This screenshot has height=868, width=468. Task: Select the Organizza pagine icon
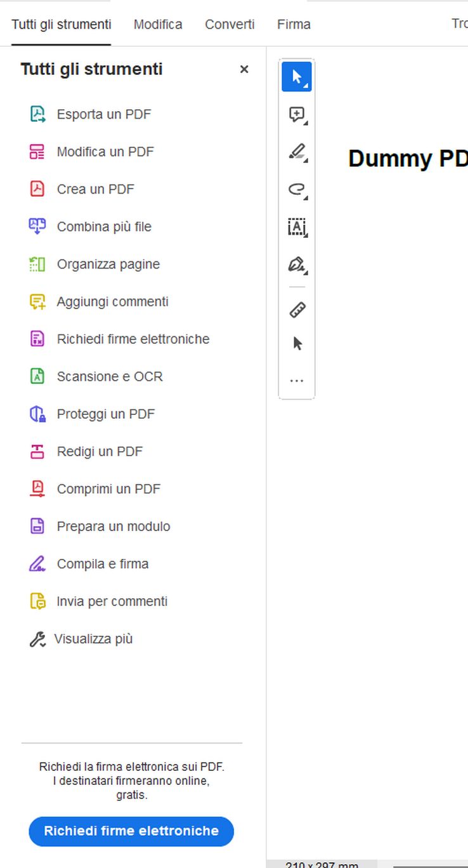38,264
